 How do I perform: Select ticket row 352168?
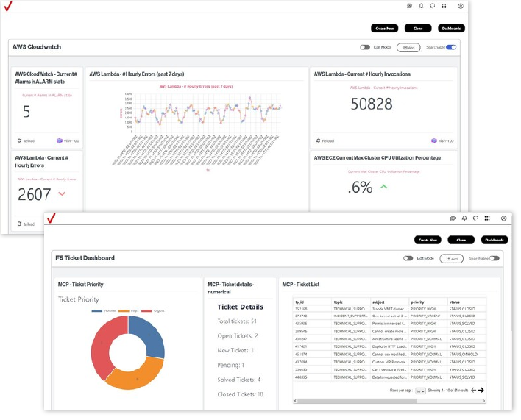(389, 309)
